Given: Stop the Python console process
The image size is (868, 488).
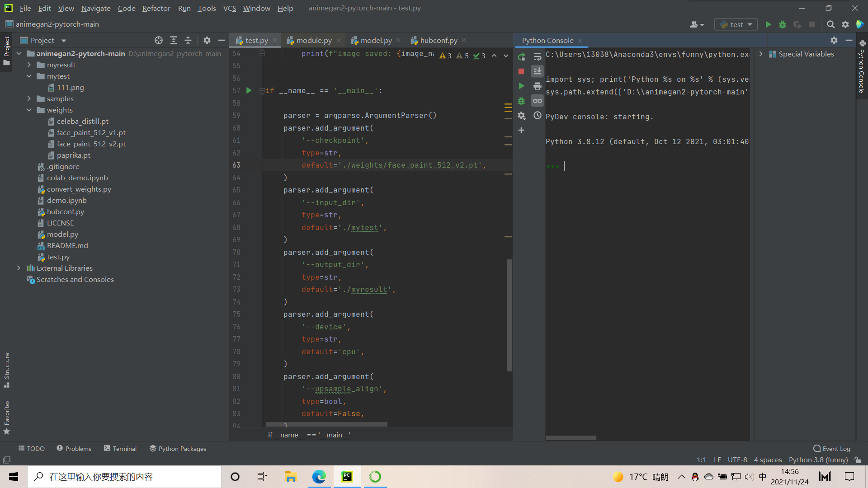Looking at the screenshot, I should [x=521, y=71].
